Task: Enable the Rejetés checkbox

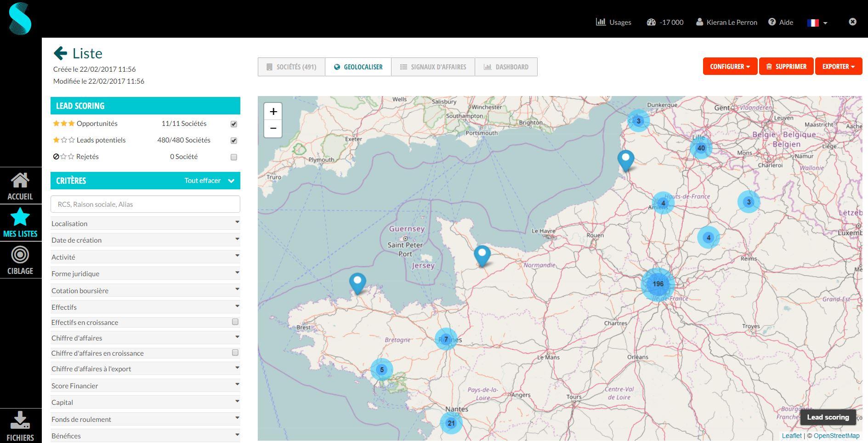Action: [x=233, y=157]
